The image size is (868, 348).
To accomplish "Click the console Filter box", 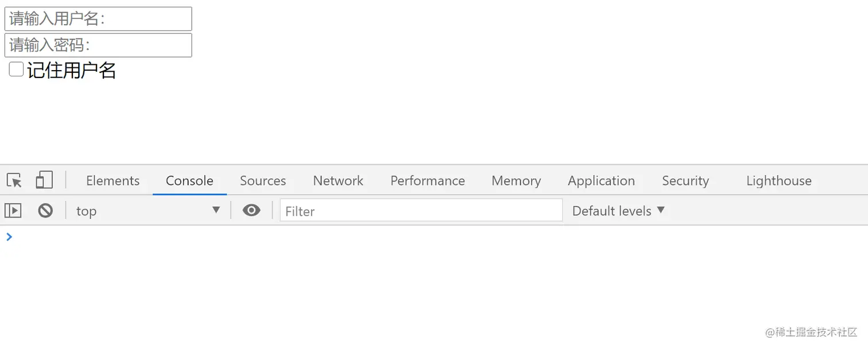I will [421, 211].
